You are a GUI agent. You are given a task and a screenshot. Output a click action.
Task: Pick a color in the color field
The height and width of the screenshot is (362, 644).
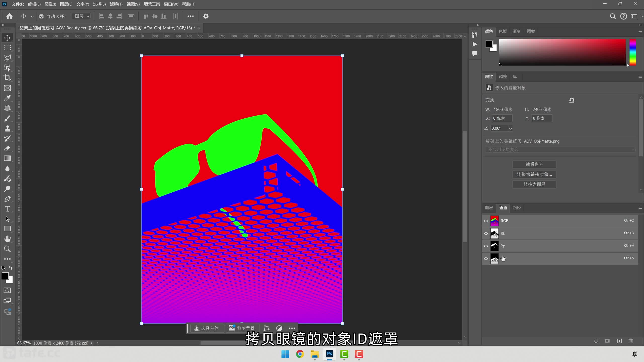[x=562, y=52]
